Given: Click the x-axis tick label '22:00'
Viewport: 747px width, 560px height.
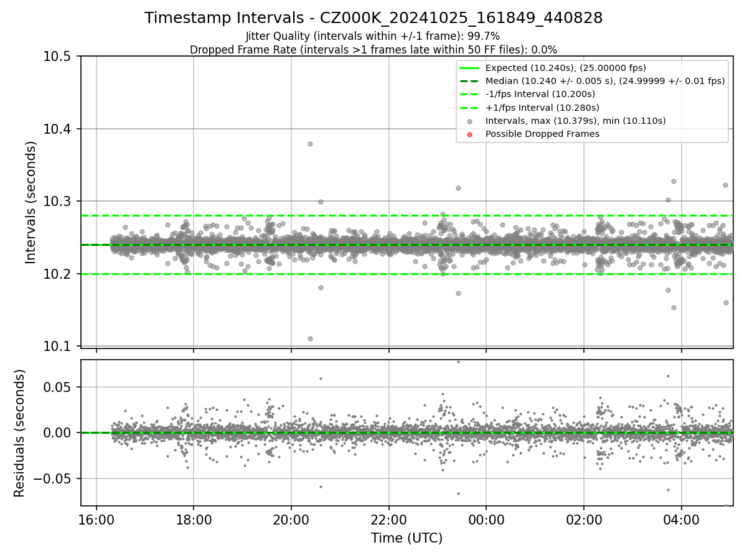Looking at the screenshot, I should tap(388, 519).
